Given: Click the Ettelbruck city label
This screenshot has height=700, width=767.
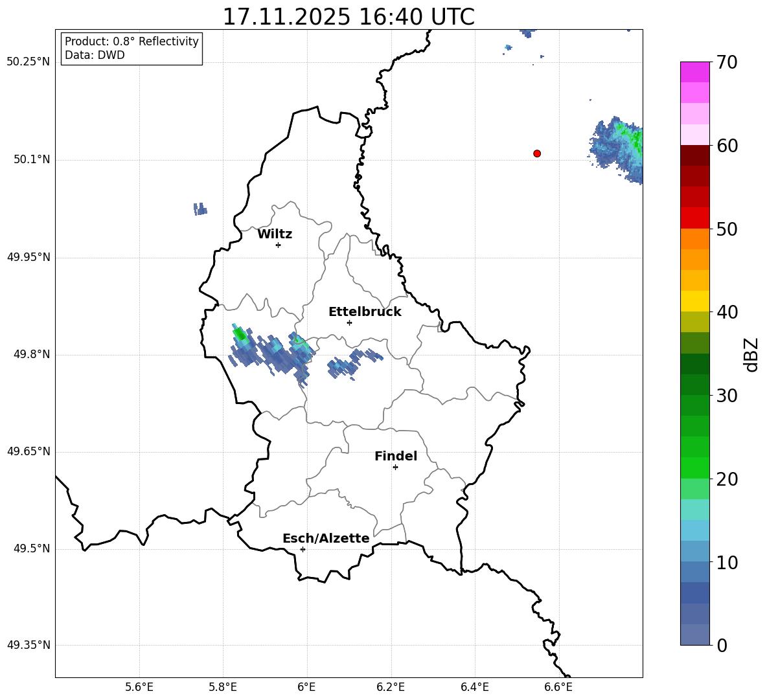Looking at the screenshot, I should click(365, 312).
